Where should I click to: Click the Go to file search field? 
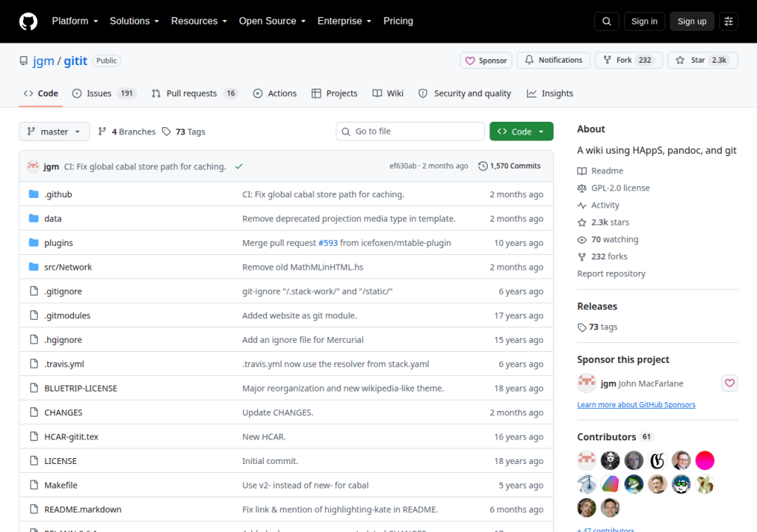(410, 132)
